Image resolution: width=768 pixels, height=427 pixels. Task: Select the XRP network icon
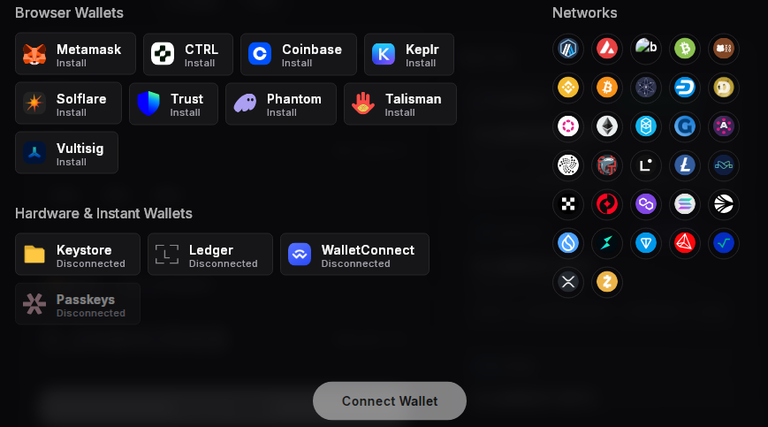pos(568,282)
